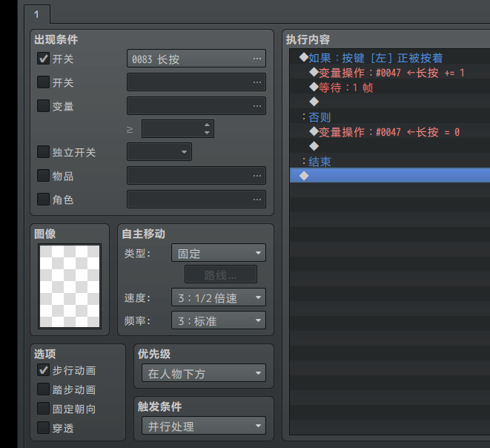Check the 穿透 option
The image size is (490, 448).
43,428
